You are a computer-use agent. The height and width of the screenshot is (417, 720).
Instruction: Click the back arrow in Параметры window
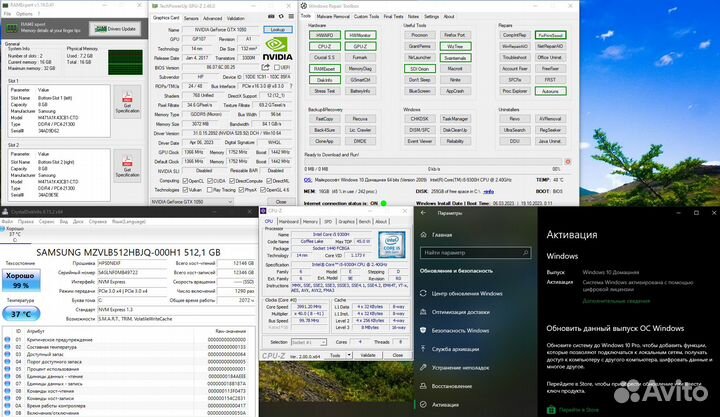[x=423, y=213]
